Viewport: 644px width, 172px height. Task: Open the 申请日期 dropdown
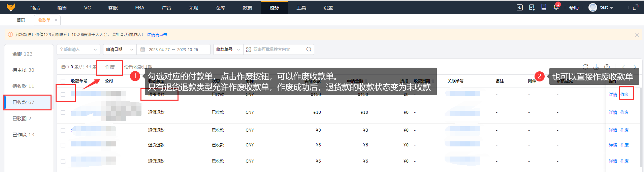pyautogui.click(x=120, y=49)
